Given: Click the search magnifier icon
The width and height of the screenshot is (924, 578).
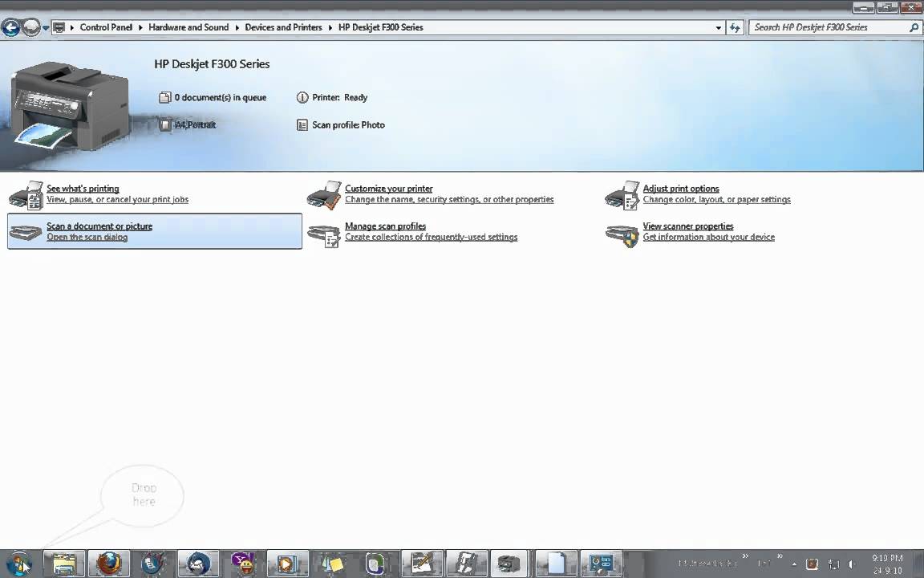Looking at the screenshot, I should click(x=914, y=27).
